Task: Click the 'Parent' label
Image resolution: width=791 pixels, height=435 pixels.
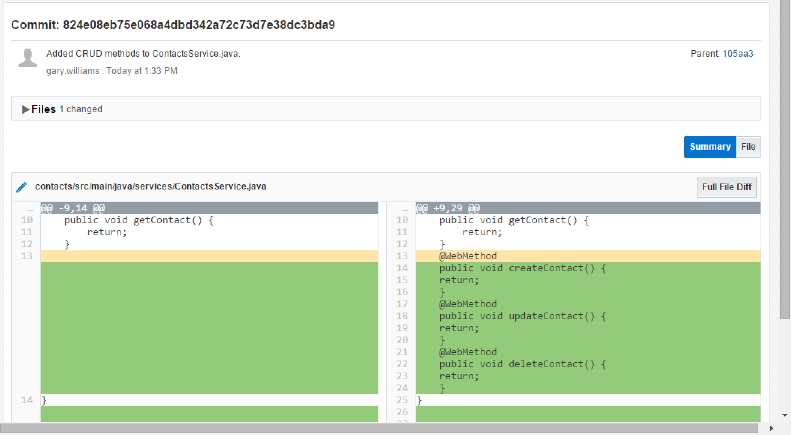Action: click(705, 53)
